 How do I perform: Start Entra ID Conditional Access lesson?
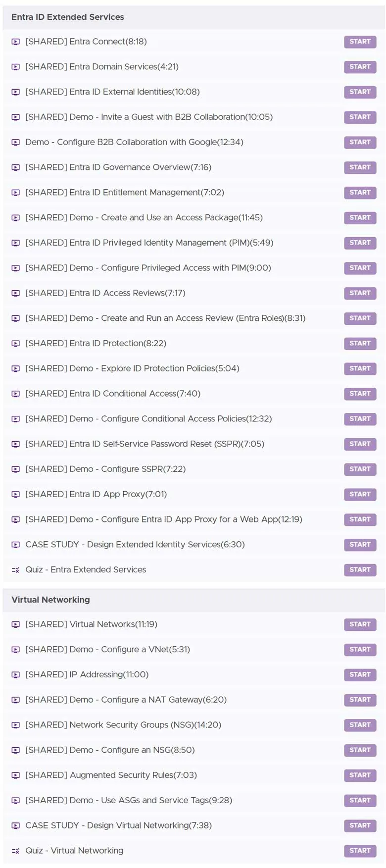click(x=360, y=394)
